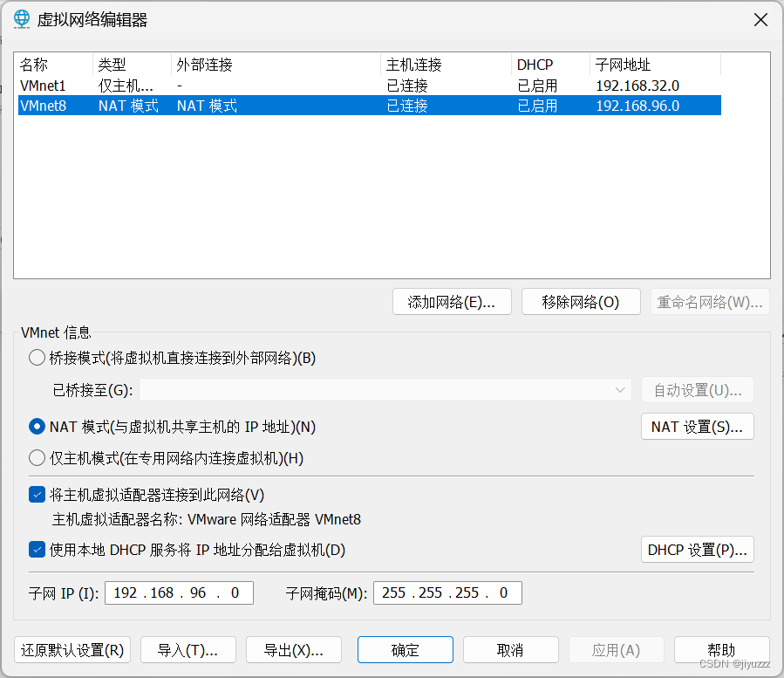This screenshot has height=678, width=784.
Task: Click subnet address 192.168.96.0 cell
Action: 637,106
